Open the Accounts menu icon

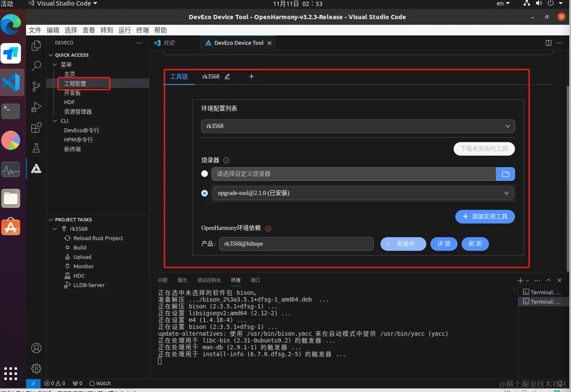coord(36,348)
